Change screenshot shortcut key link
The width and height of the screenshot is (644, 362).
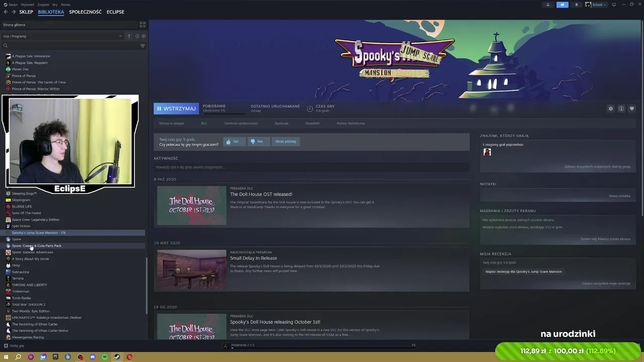[x=605, y=239]
